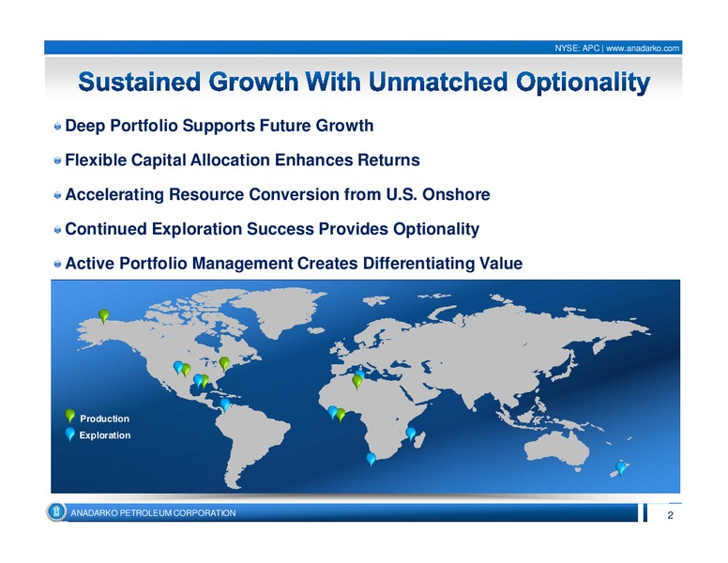Click the Algeria green production pin
Image resolution: width=728 pixels, height=563 pixels.
click(357, 382)
